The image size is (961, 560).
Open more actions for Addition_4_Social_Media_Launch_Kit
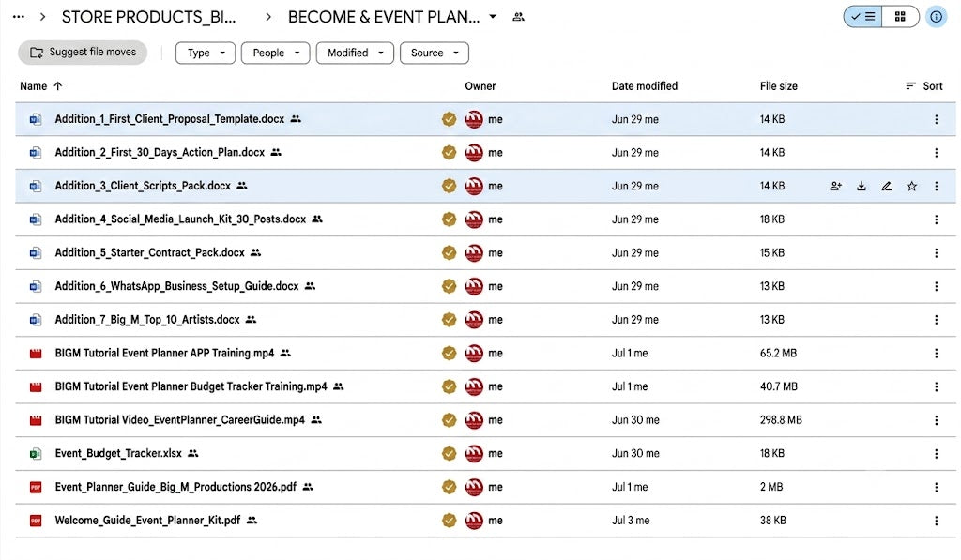(936, 219)
